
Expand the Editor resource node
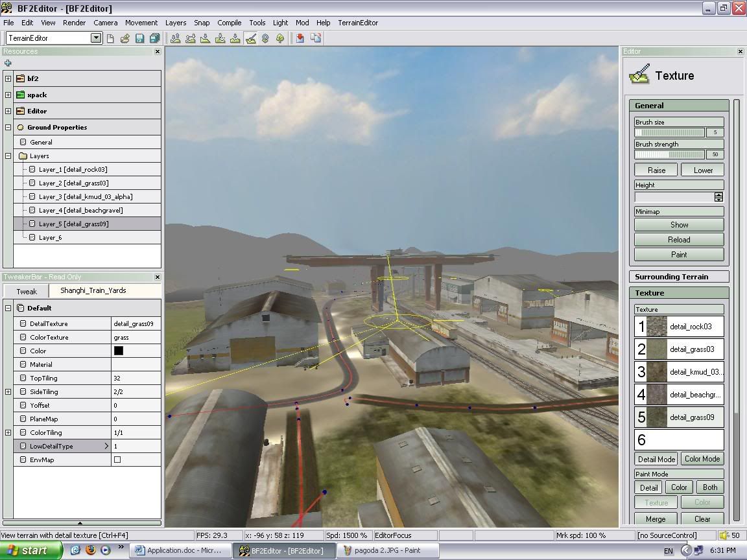click(8, 111)
